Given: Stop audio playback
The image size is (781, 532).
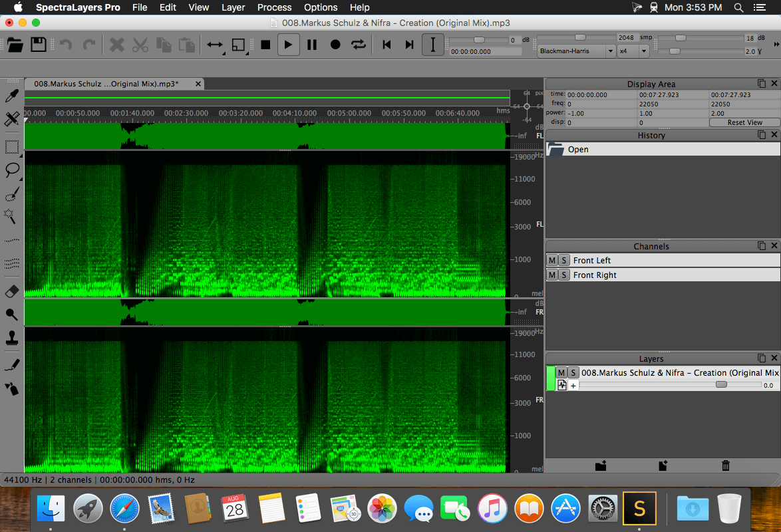Looking at the screenshot, I should point(265,45).
